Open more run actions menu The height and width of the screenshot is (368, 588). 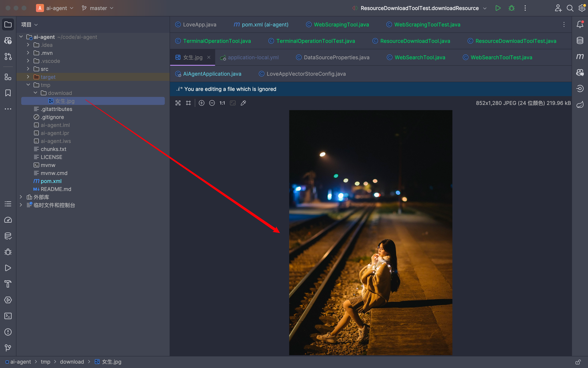click(x=525, y=8)
